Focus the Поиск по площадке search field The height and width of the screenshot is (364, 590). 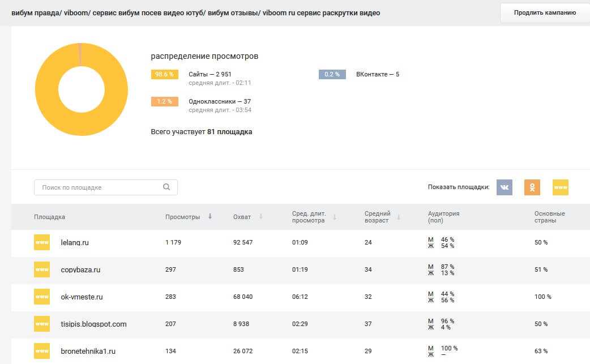coord(99,187)
